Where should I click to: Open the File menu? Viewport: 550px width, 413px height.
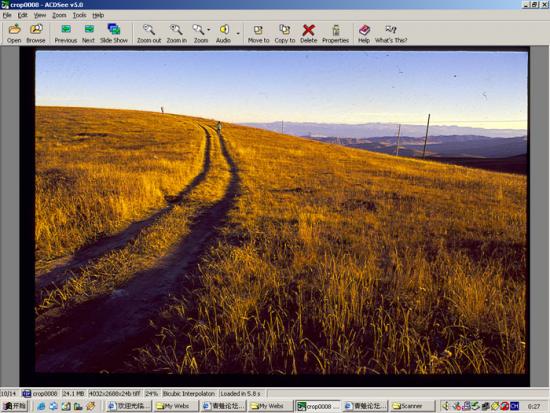click(x=7, y=15)
